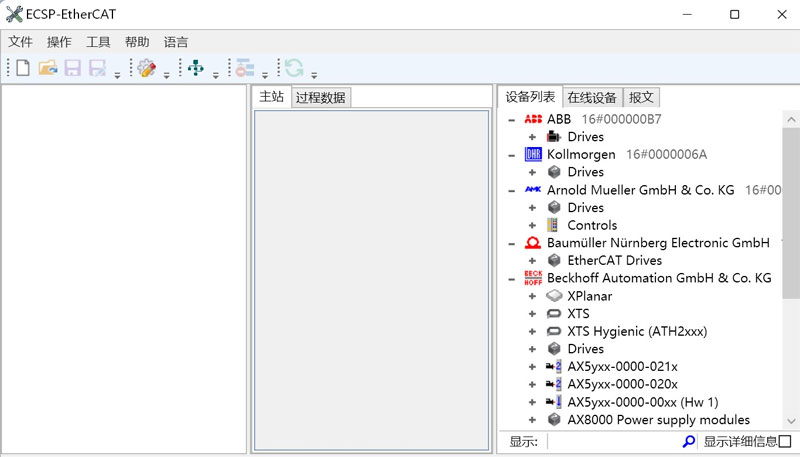
Task: Click the remove device tree icon
Action: [245, 67]
